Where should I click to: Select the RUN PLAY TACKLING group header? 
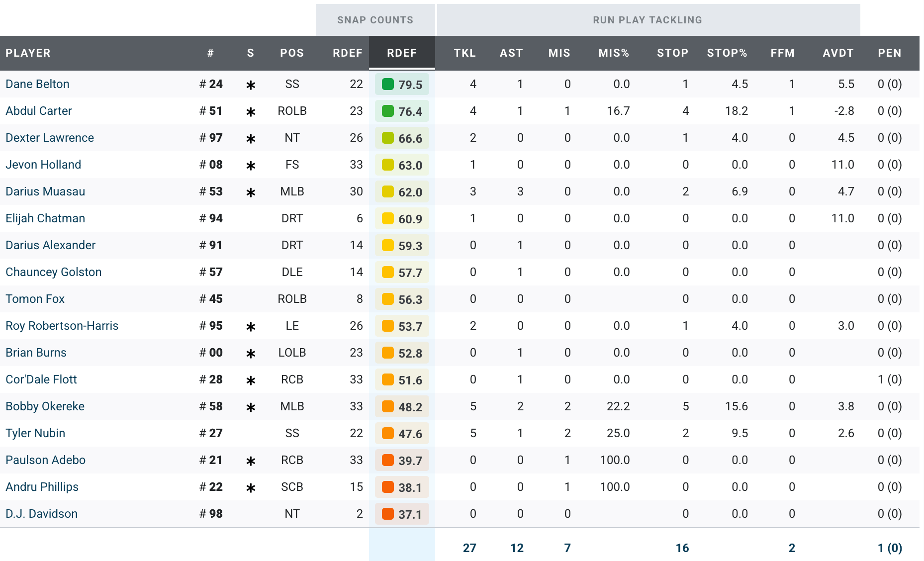pos(647,20)
